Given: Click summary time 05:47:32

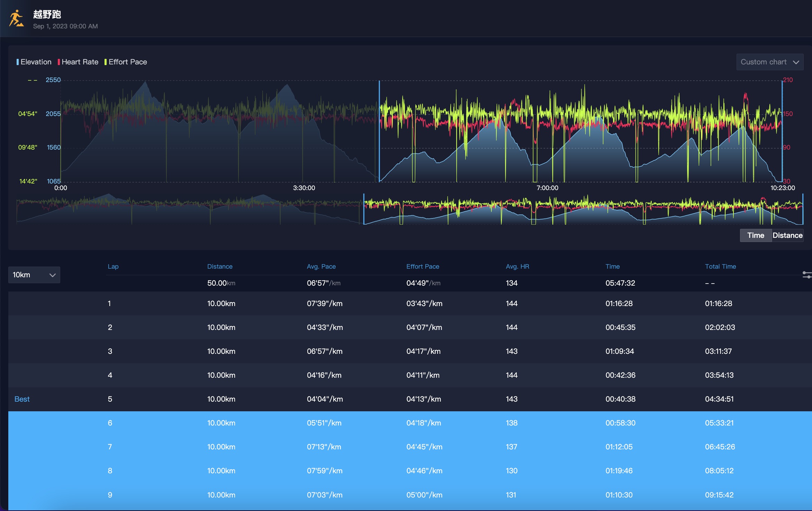Looking at the screenshot, I should (x=620, y=283).
